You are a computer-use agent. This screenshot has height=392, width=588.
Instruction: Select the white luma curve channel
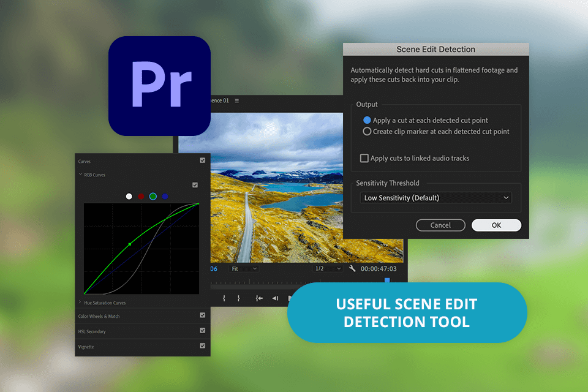coord(129,196)
